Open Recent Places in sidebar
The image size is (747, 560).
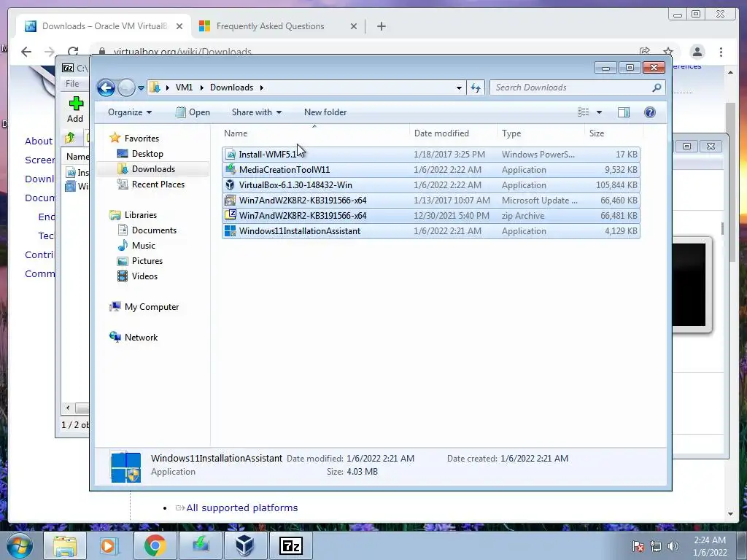(158, 184)
